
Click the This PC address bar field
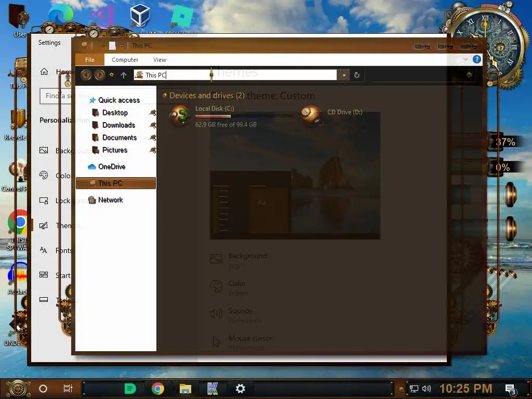click(x=235, y=75)
